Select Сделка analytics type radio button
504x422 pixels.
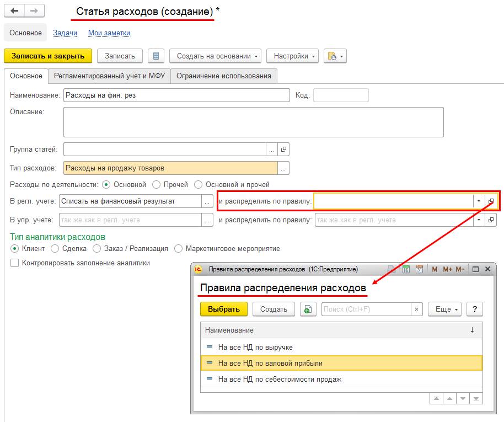[x=55, y=249]
